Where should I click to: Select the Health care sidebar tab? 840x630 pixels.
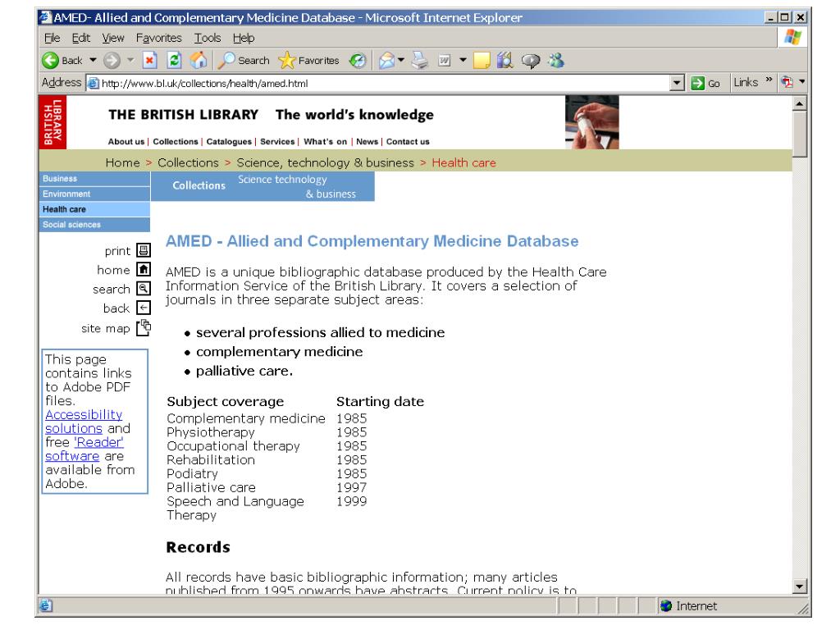coord(94,209)
